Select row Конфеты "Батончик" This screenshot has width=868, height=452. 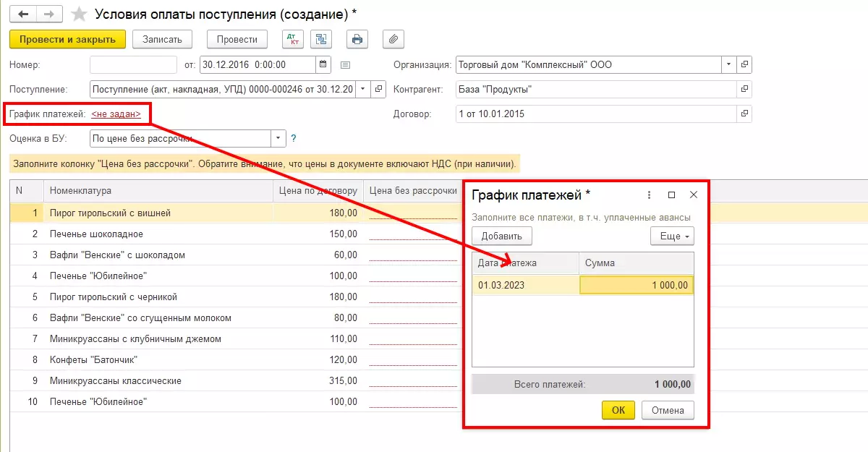pyautogui.click(x=158, y=360)
